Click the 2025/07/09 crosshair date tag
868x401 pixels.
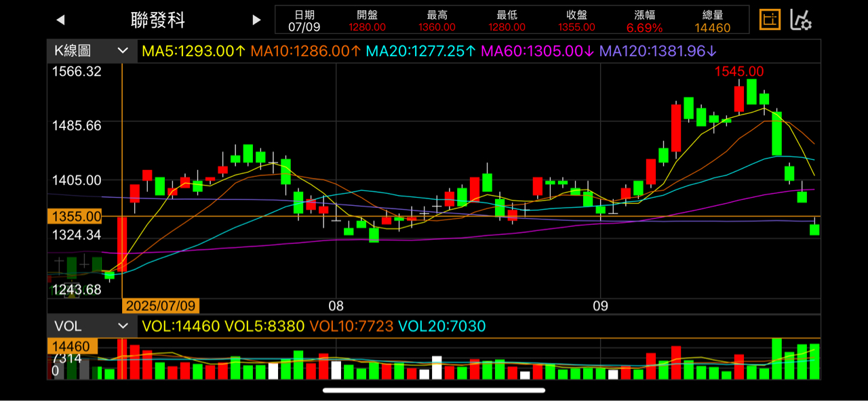pos(161,305)
